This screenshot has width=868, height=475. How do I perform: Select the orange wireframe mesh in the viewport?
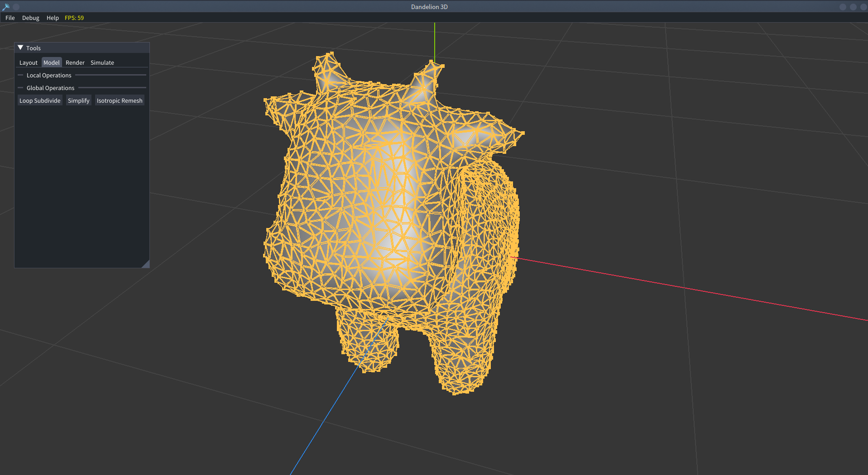389,204
